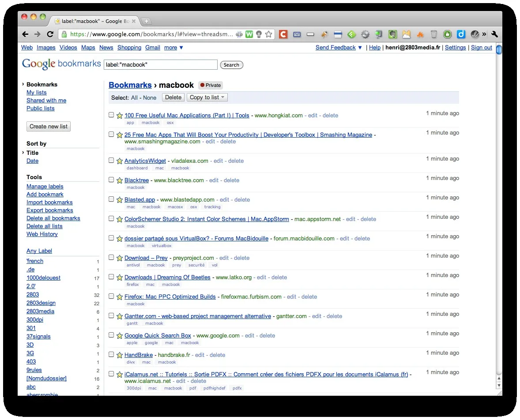Click the Create new list button
The height and width of the screenshot is (420, 520).
(x=49, y=126)
